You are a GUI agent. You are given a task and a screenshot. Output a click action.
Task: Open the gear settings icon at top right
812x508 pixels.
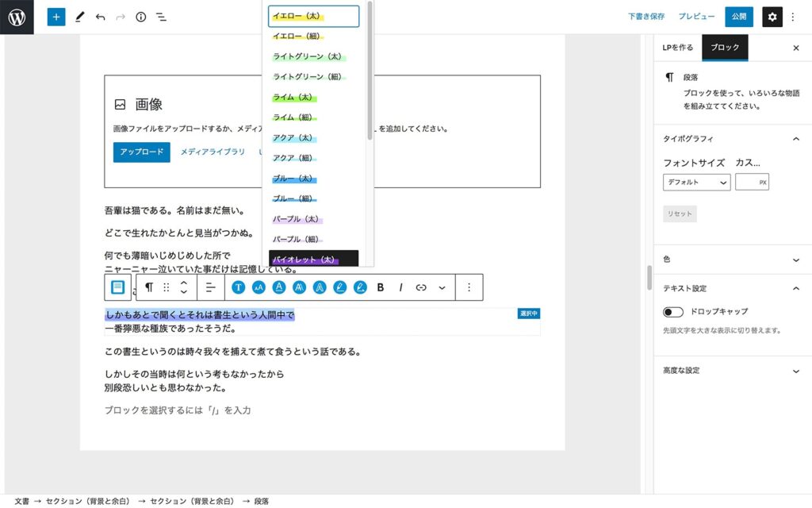tap(772, 17)
